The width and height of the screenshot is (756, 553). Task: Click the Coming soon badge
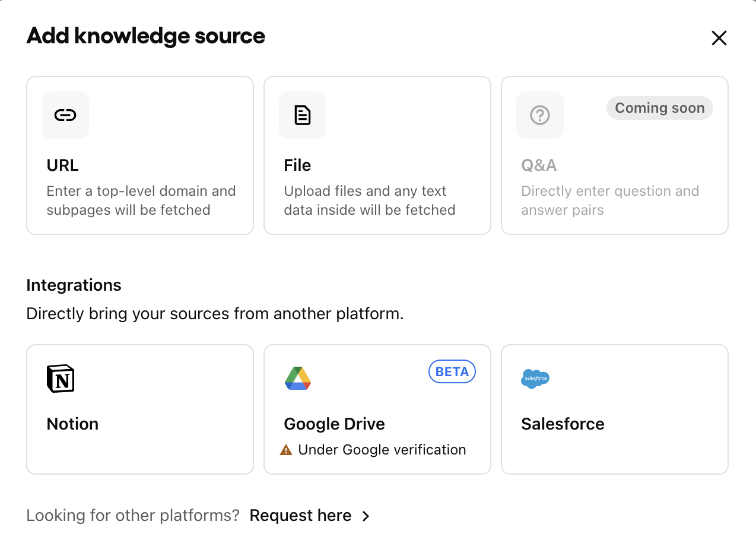[659, 108]
